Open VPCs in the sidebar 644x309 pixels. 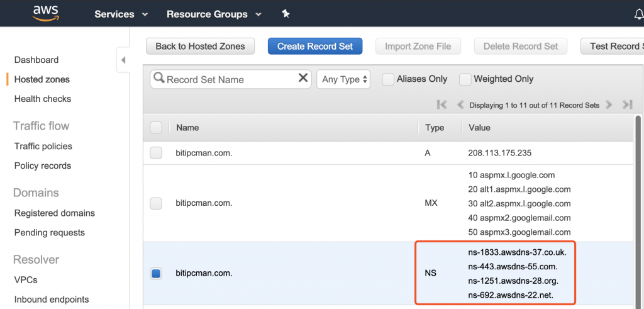pos(26,280)
